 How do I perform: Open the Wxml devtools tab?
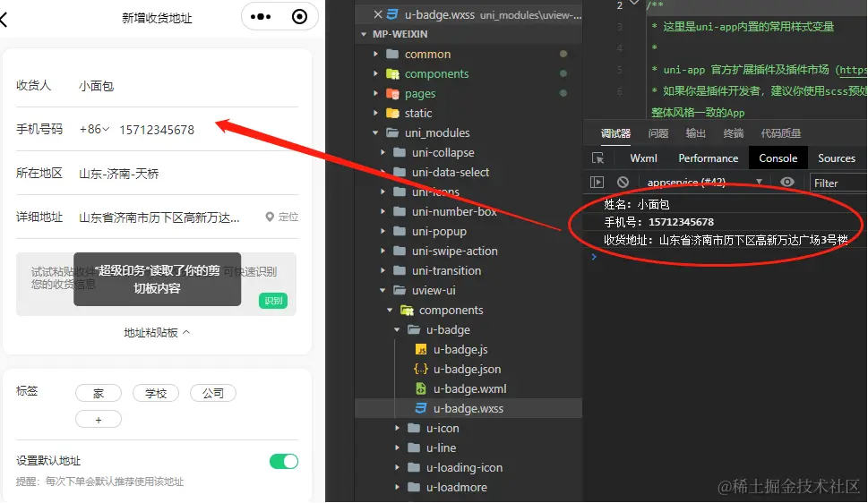coord(643,158)
